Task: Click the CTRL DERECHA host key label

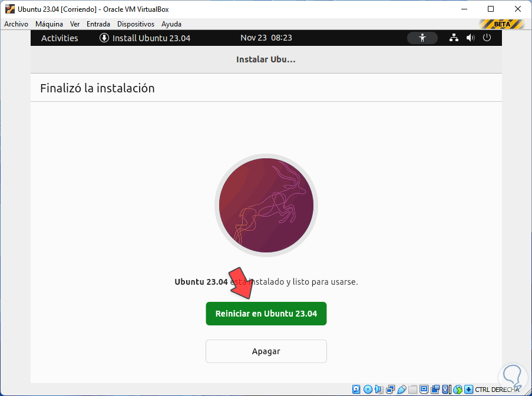Action: [x=497, y=390]
